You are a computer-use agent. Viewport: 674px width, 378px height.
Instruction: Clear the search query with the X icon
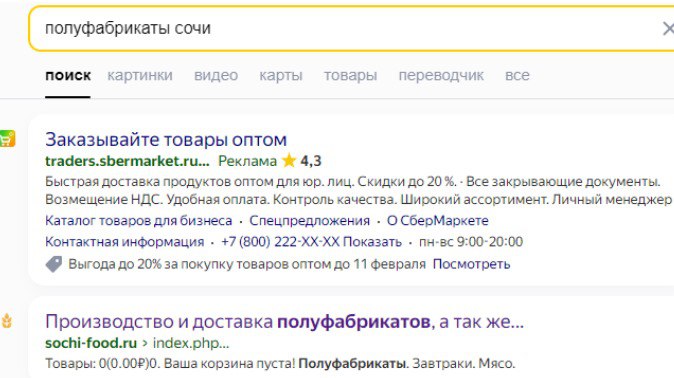[668, 29]
